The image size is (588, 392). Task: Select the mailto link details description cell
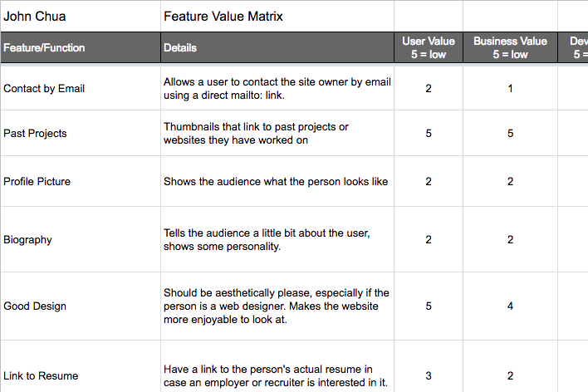277,89
